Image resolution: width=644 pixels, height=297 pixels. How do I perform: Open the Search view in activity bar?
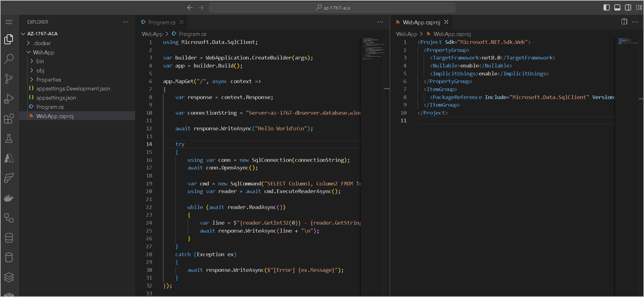[x=9, y=59]
